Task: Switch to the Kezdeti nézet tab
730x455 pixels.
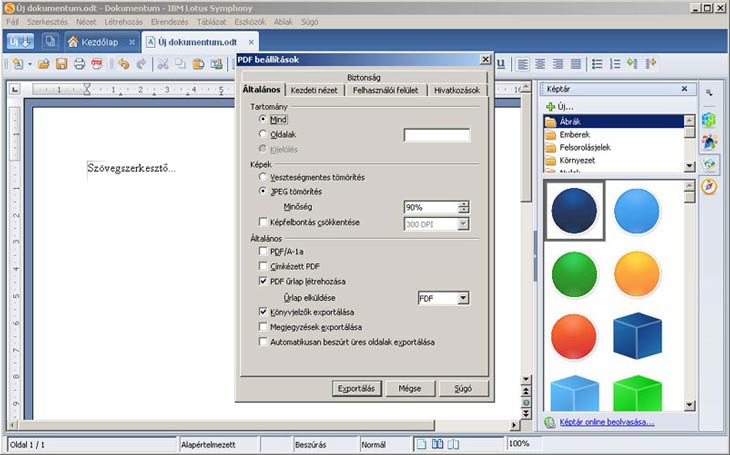Action: tap(314, 90)
